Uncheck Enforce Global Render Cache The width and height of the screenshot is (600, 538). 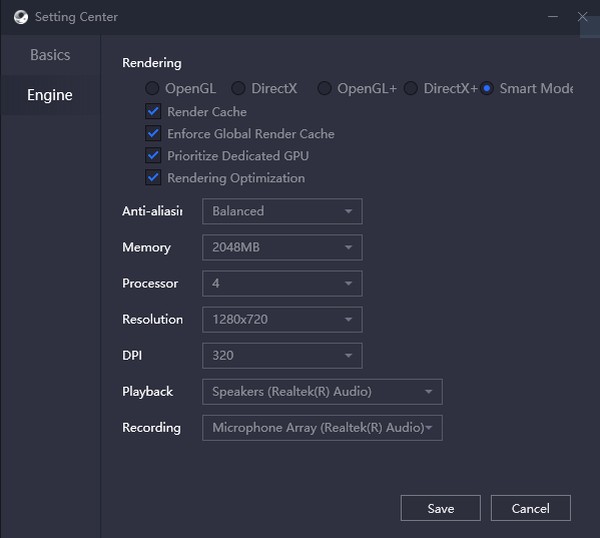[x=153, y=134]
